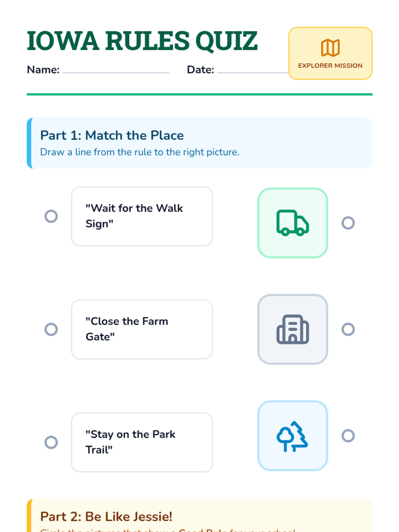399x532 pixels.
Task: Click the blue park trees icon
Action: pyautogui.click(x=293, y=436)
